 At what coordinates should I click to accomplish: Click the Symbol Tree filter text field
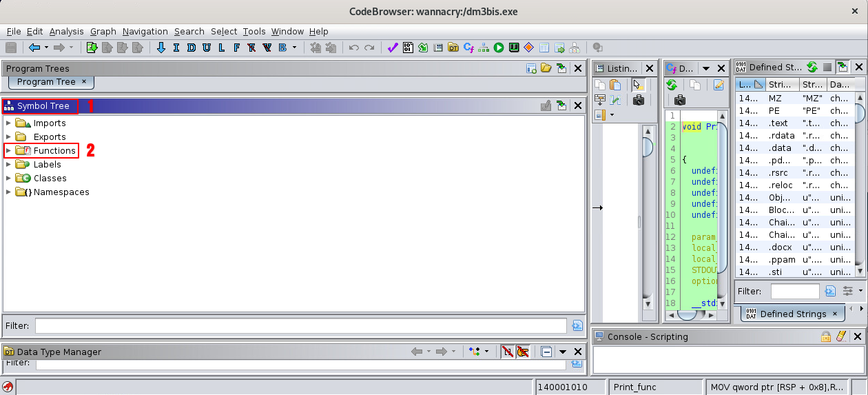tap(300, 325)
